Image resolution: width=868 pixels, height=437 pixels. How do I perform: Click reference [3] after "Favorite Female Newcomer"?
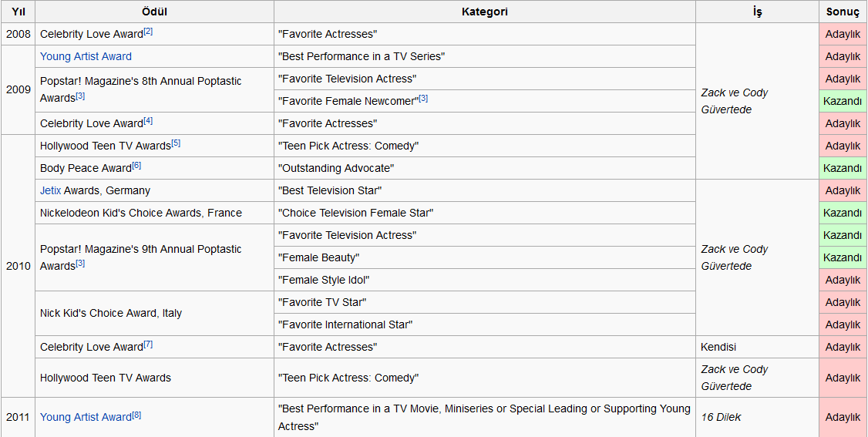[x=423, y=99]
